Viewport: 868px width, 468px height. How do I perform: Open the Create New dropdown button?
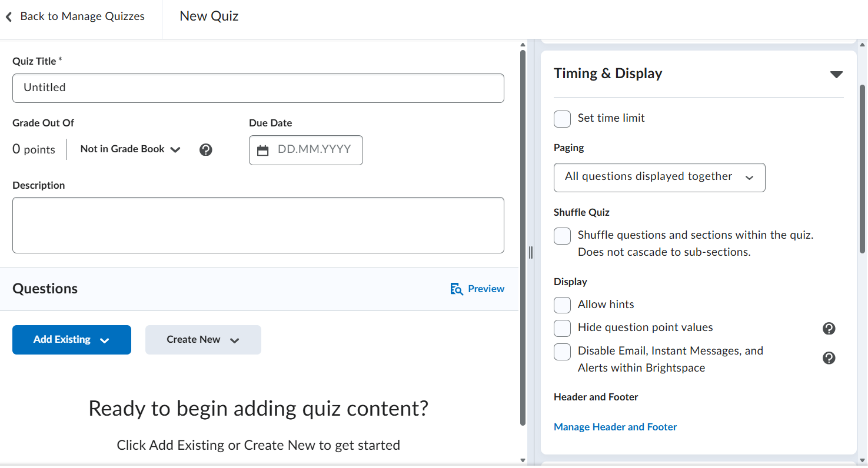tap(203, 340)
